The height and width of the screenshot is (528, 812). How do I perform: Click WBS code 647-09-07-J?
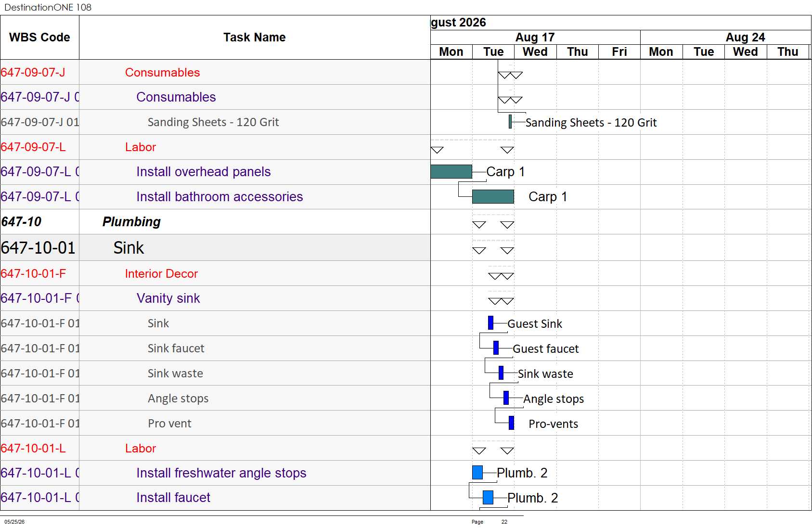tap(33, 72)
